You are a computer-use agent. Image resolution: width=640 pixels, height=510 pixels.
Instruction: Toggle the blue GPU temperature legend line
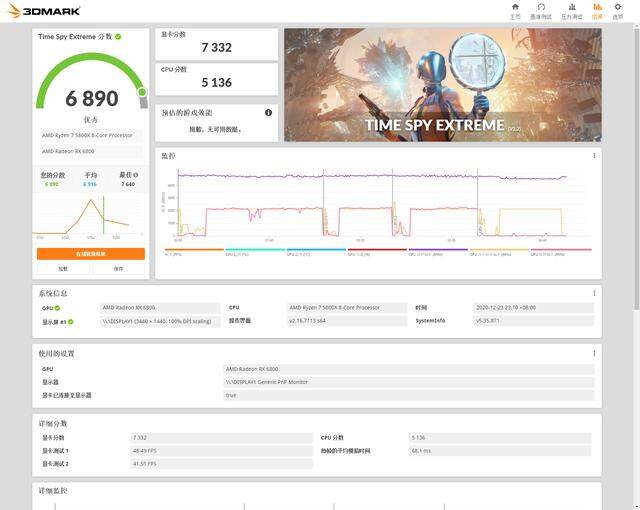(316, 252)
